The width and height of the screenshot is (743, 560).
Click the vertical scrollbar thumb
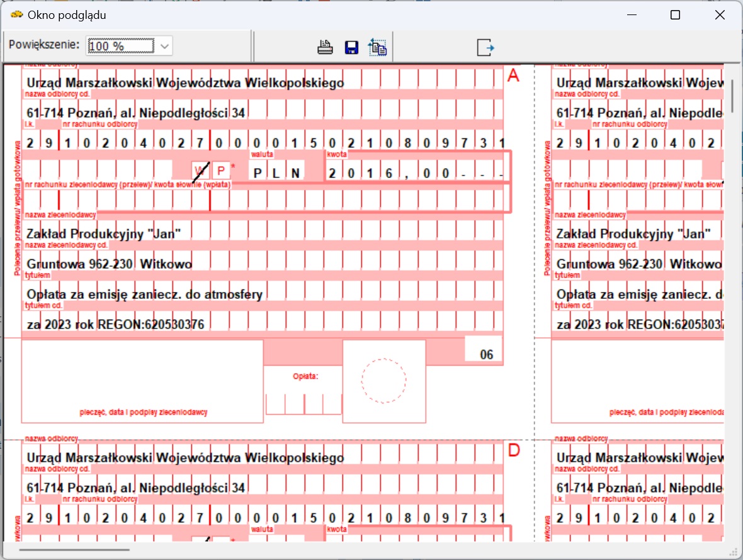click(x=732, y=96)
